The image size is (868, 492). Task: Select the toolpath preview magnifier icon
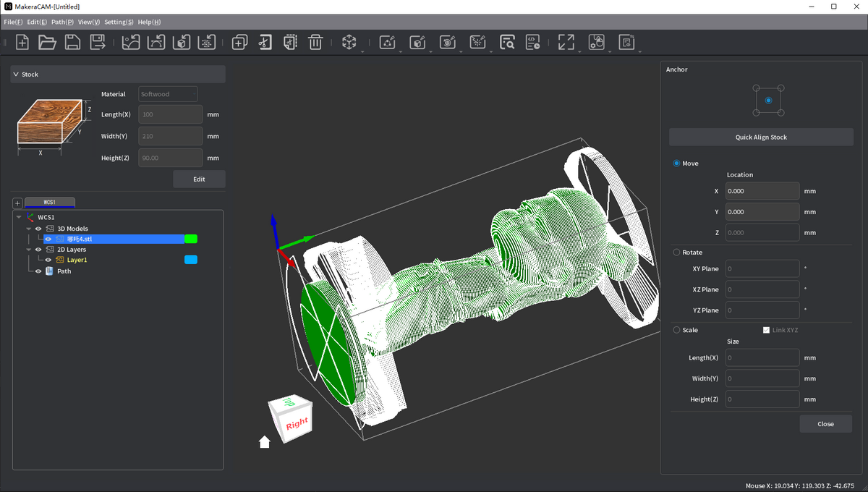[x=507, y=42]
